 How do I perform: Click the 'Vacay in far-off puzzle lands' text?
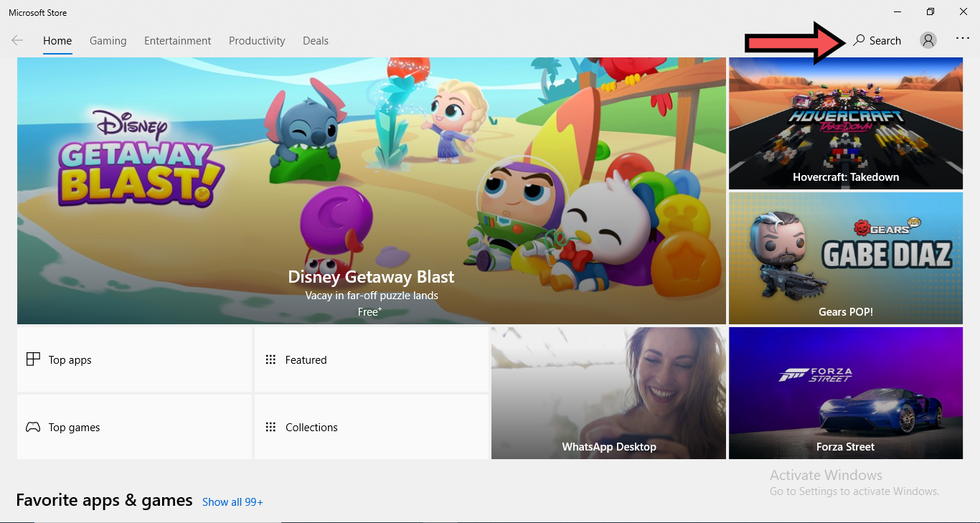click(x=371, y=296)
